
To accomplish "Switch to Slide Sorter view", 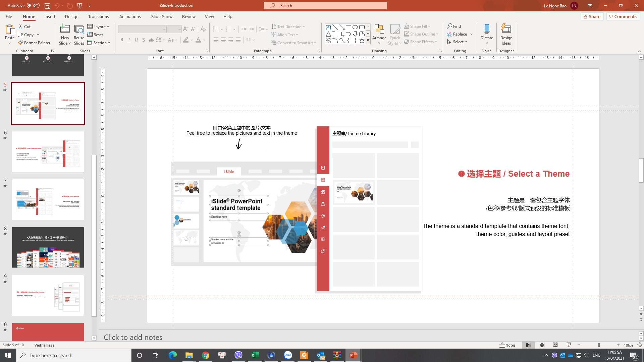I will [x=542, y=345].
